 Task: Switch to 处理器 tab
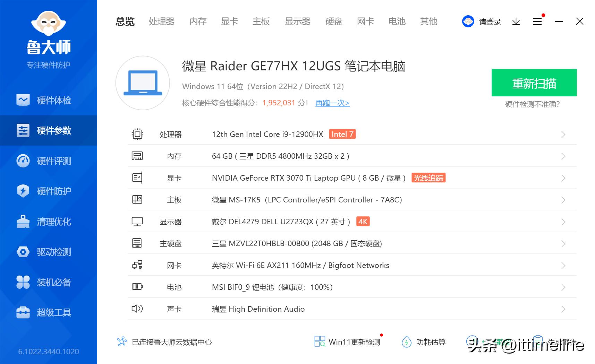[x=161, y=21]
